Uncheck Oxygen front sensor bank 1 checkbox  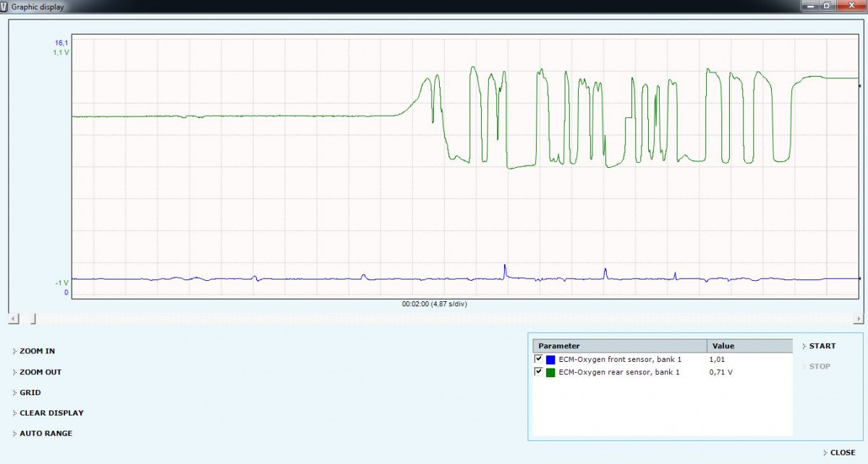[x=538, y=359]
